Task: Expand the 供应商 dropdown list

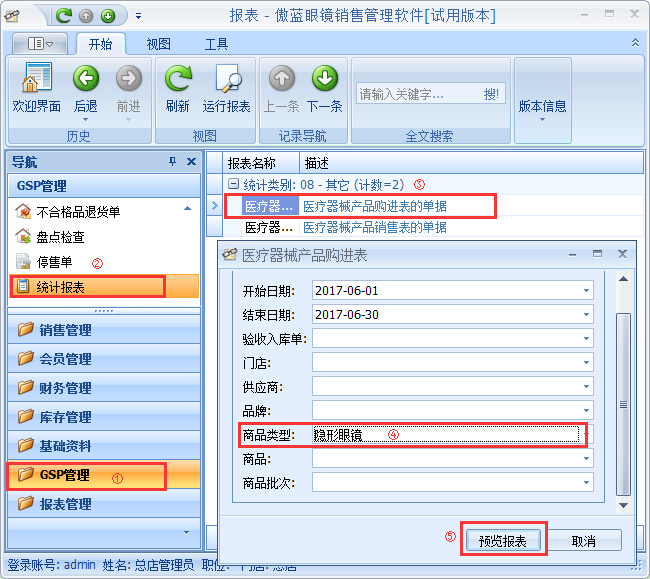Action: (x=586, y=386)
